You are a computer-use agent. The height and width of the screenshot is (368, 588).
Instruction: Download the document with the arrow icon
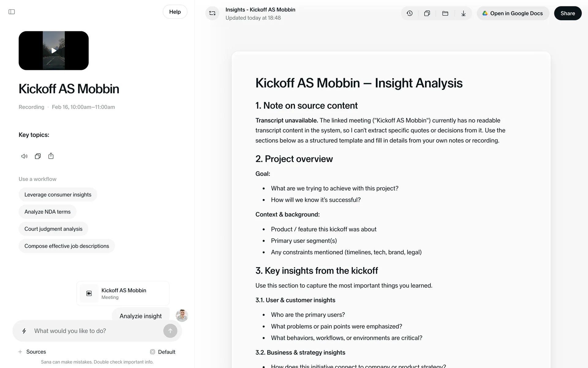pyautogui.click(x=463, y=13)
